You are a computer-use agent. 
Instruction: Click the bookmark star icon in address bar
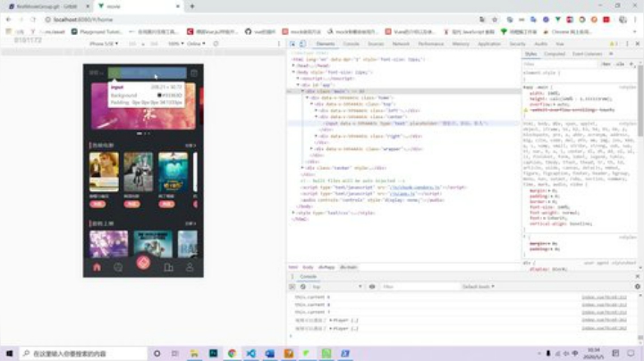pos(495,20)
